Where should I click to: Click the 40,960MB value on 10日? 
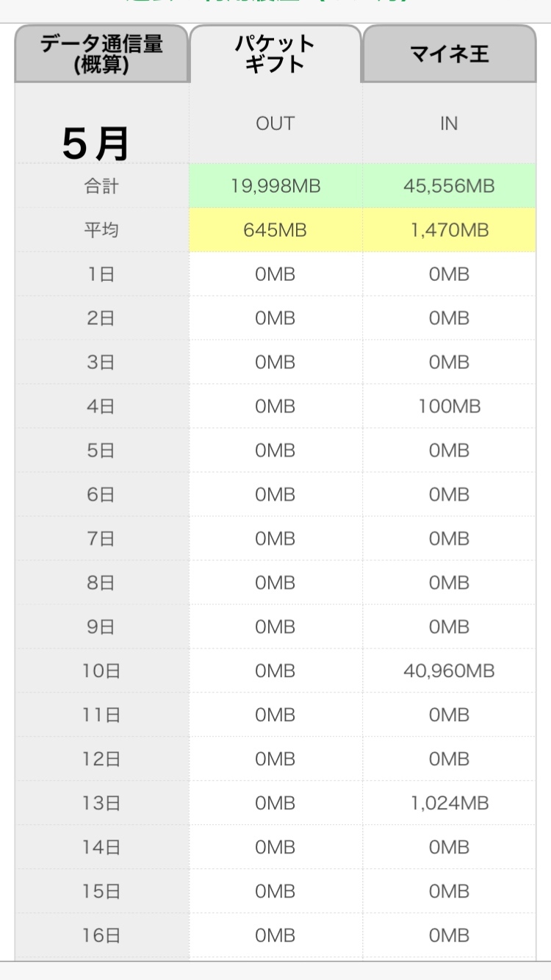pyautogui.click(x=449, y=670)
